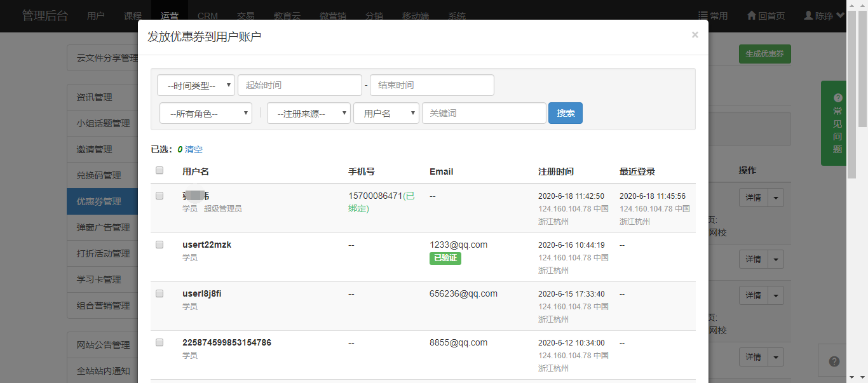Tick the checkbox for user 225874599853154786
This screenshot has height=383, width=868.
coord(159,342)
